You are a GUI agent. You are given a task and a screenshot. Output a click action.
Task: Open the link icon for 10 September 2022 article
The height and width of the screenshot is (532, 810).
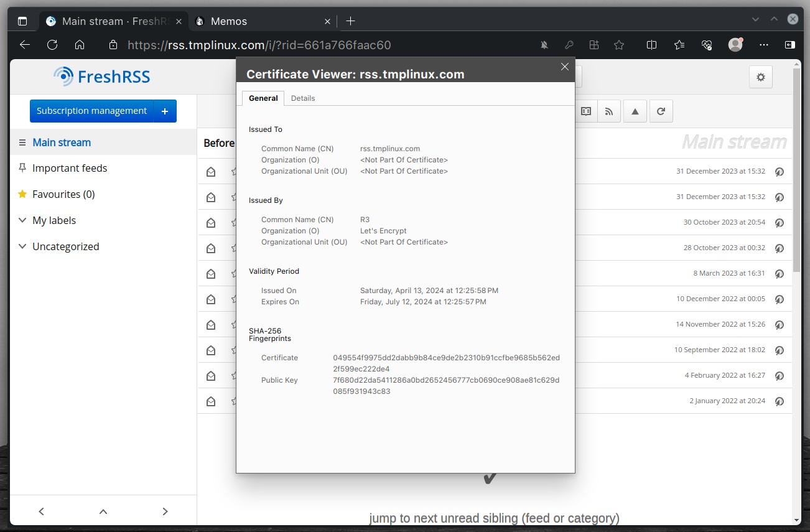780,350
